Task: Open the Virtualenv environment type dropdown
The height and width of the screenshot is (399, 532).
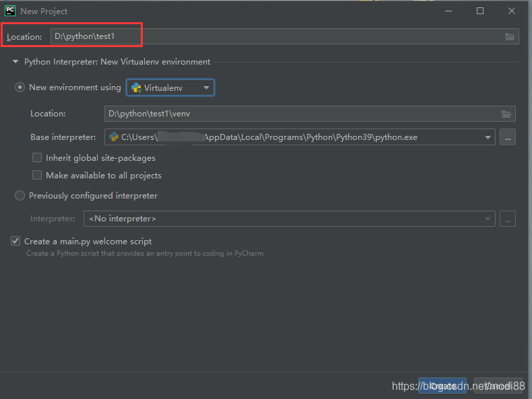Action: point(170,87)
